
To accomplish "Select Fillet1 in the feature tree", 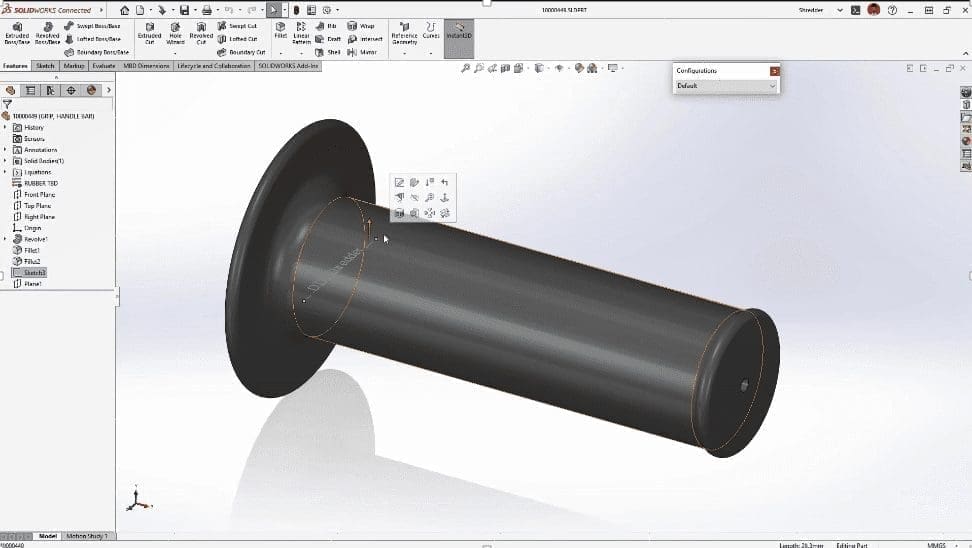I will click(x=27, y=250).
